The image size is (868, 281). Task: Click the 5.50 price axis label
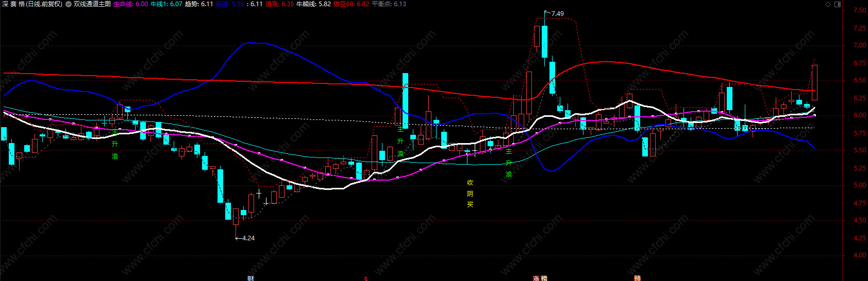tap(860, 150)
